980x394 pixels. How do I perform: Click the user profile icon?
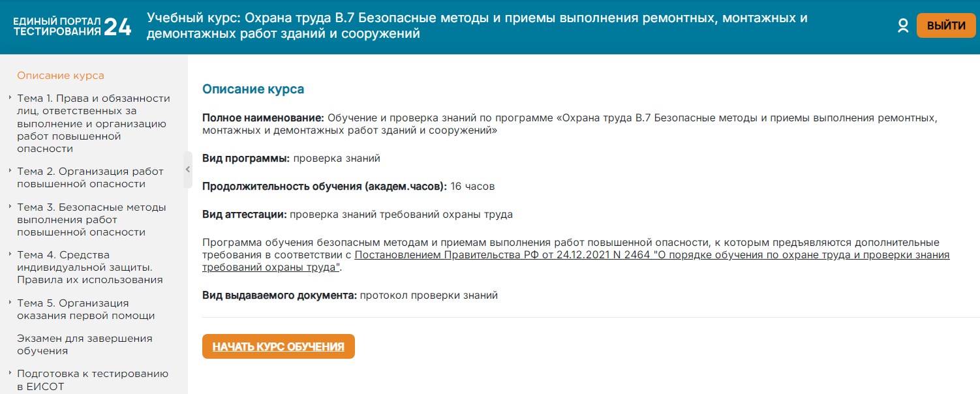903,25
